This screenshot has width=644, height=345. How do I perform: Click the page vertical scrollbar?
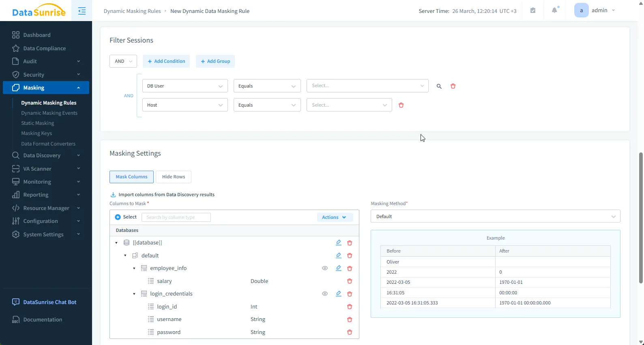point(641,217)
